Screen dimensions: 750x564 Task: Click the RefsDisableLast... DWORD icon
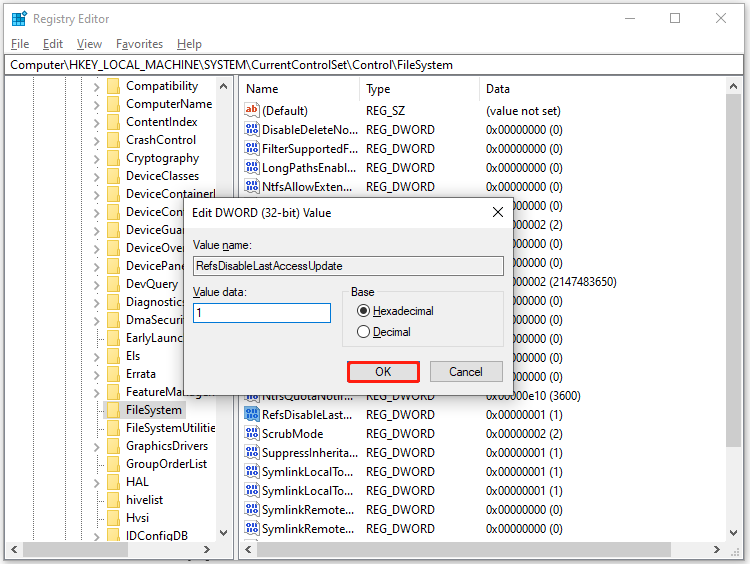(252, 414)
